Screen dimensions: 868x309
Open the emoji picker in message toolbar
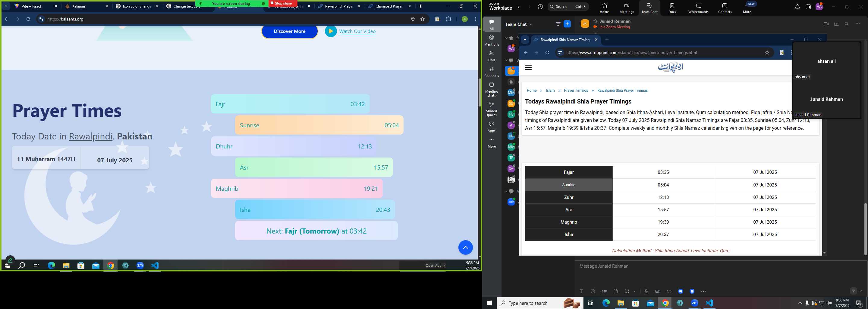click(x=593, y=291)
